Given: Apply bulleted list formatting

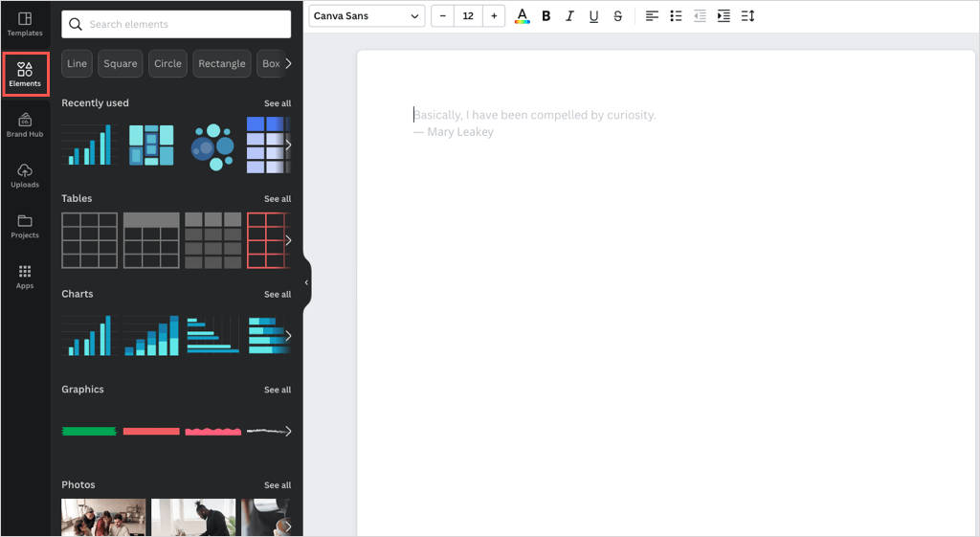Looking at the screenshot, I should tap(676, 16).
